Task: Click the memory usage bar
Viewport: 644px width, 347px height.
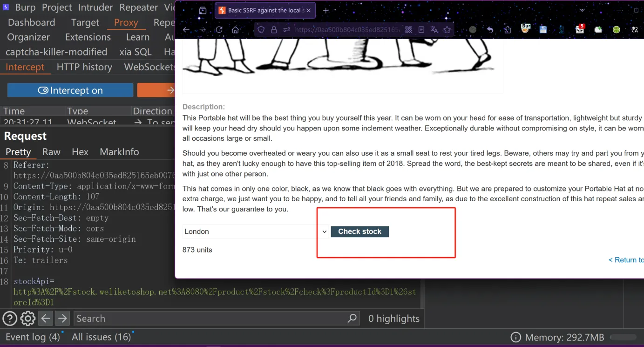Action: (623, 337)
